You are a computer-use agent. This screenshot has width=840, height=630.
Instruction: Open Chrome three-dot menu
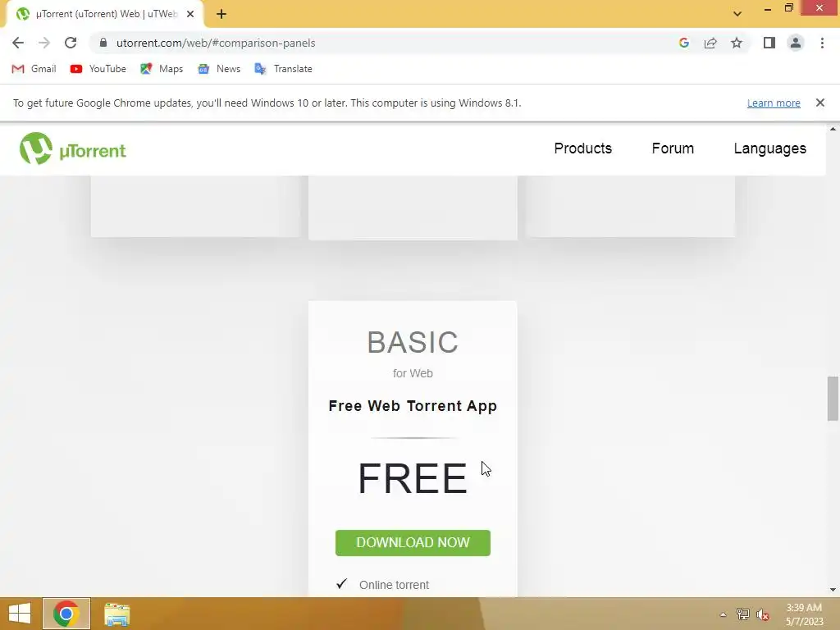click(x=822, y=43)
